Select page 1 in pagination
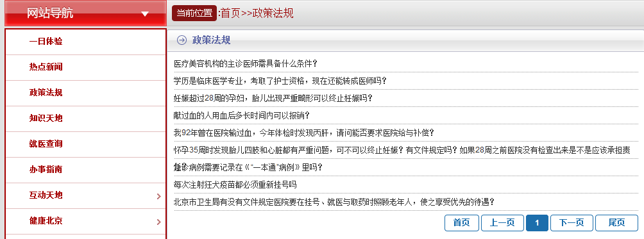644x239 pixels. click(538, 223)
